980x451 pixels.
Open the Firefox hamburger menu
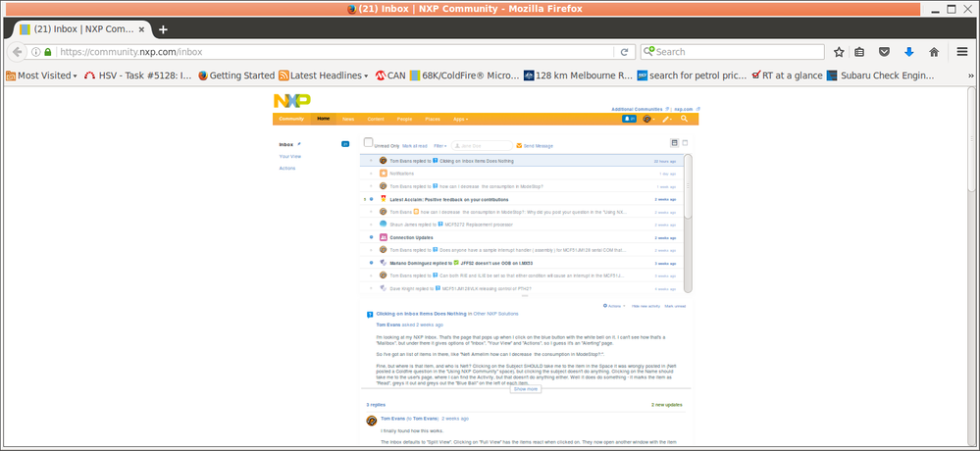[962, 52]
